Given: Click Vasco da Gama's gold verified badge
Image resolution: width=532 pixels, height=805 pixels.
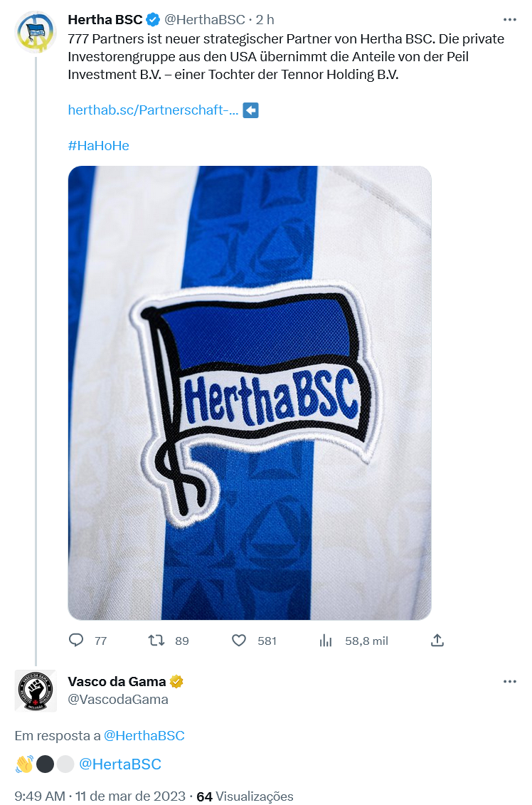Looking at the screenshot, I should pyautogui.click(x=176, y=682).
